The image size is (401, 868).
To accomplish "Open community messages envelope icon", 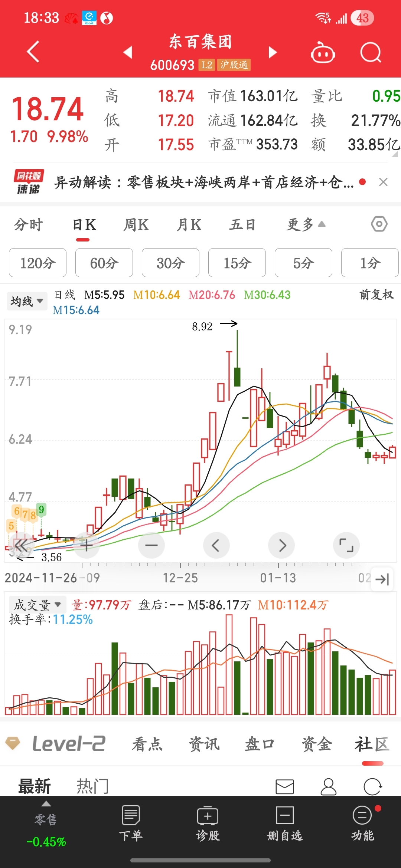I will [285, 786].
